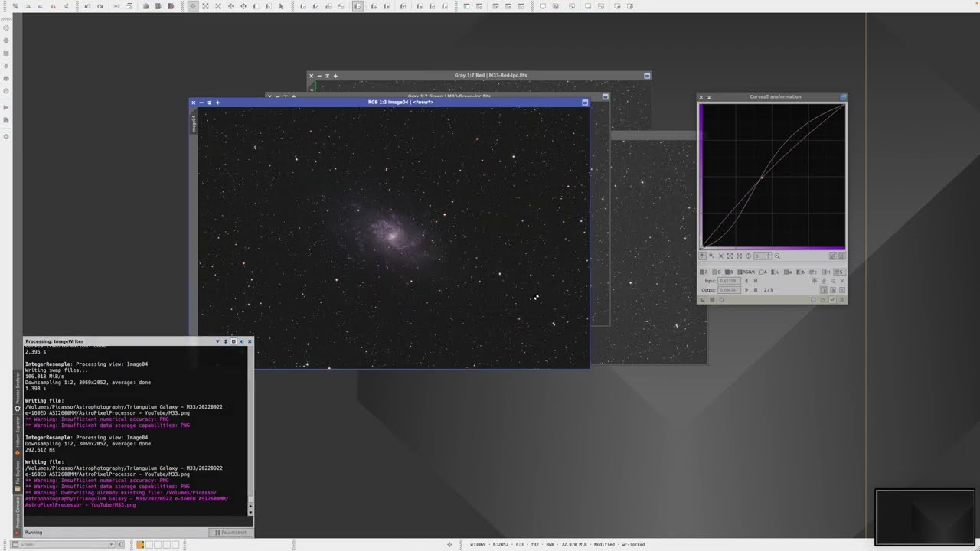This screenshot has height=551, width=980.
Task: Click the new instance triangle in CurvesTransformation
Action: pos(702,300)
